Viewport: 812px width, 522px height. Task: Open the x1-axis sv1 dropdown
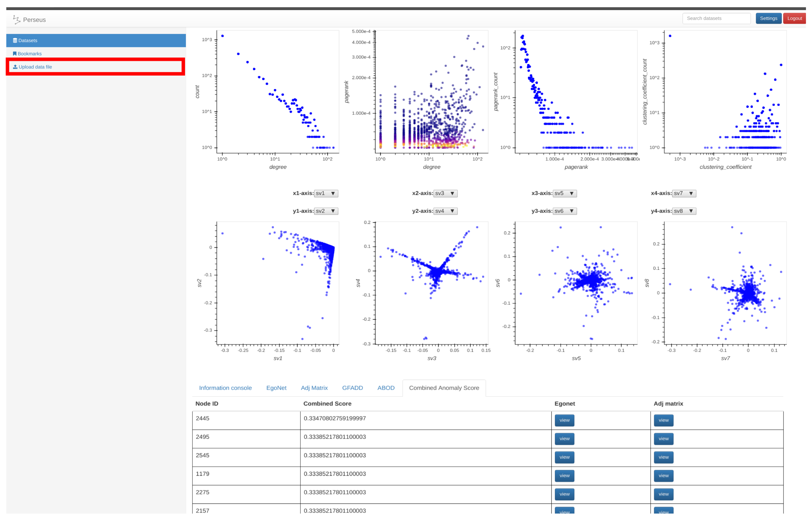coord(326,193)
